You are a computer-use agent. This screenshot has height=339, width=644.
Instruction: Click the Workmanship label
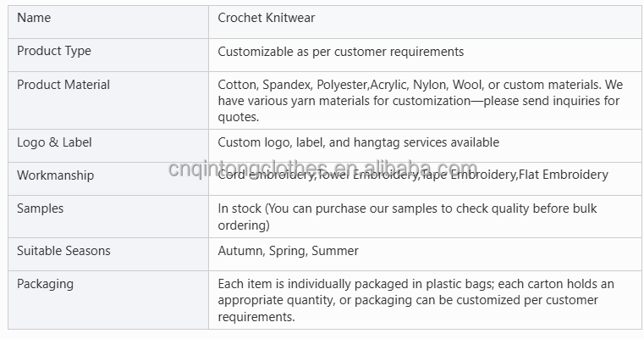click(56, 175)
